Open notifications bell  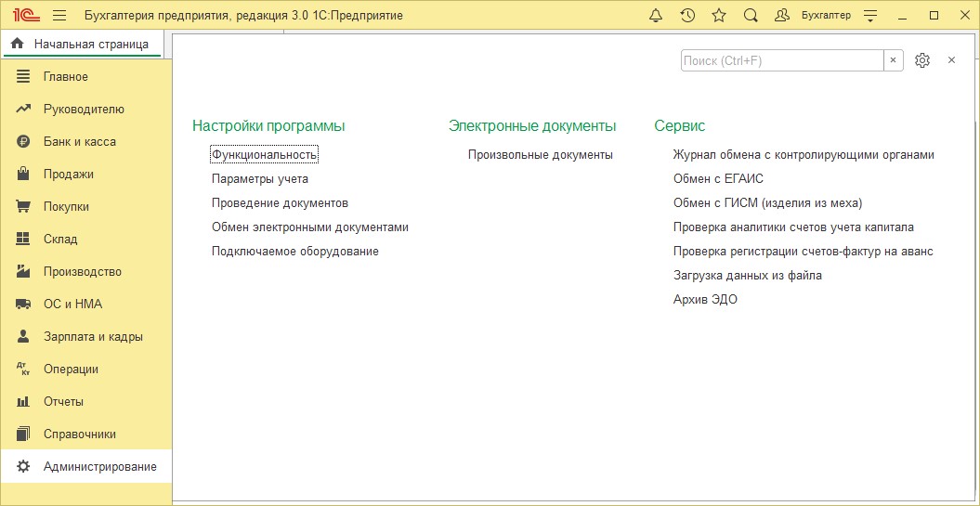656,16
